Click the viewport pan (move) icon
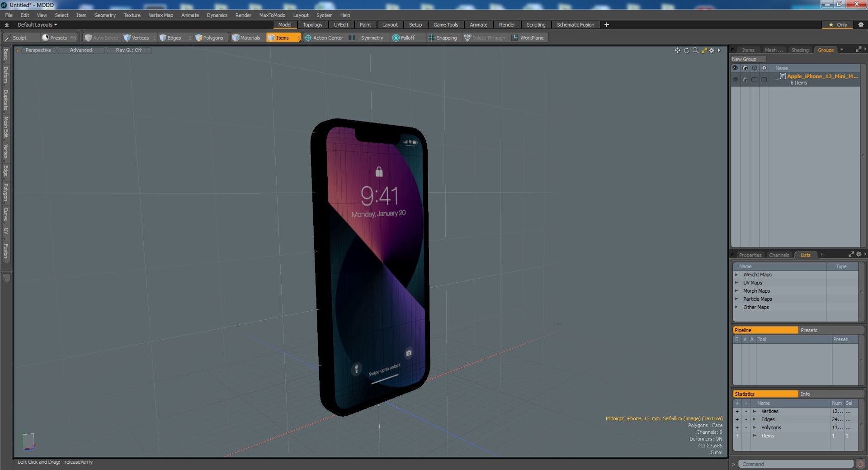 click(x=677, y=50)
